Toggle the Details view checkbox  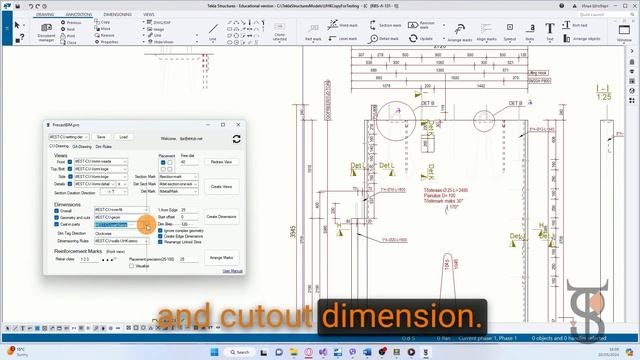click(70, 184)
